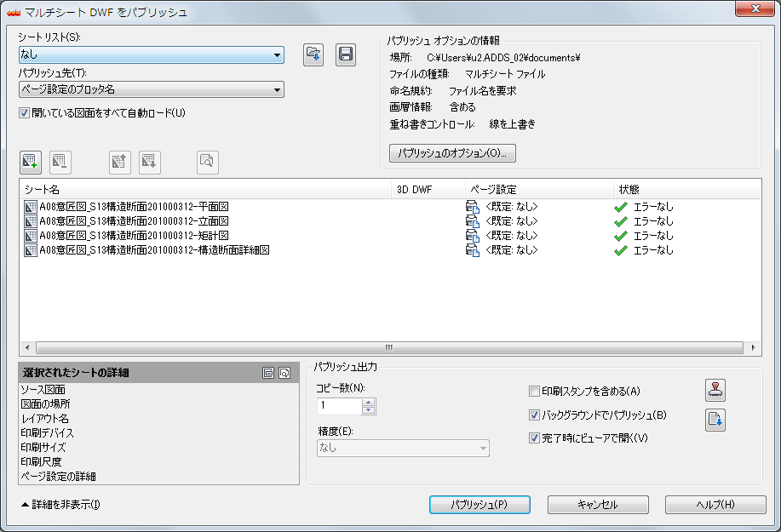Click the パブリッシュのオプション button
Screen dimensions: 781x532
pos(452,153)
